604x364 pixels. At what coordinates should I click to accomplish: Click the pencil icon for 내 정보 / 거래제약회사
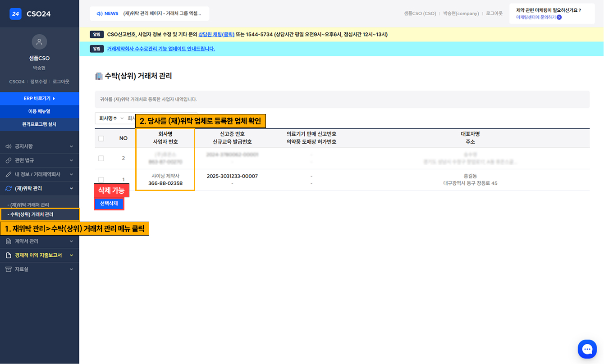point(8,174)
